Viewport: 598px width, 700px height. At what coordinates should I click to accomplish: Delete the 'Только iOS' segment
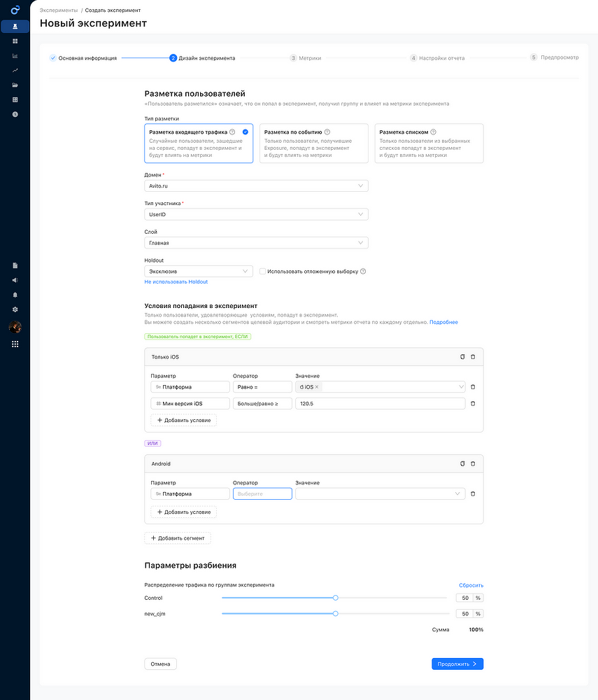(x=473, y=357)
